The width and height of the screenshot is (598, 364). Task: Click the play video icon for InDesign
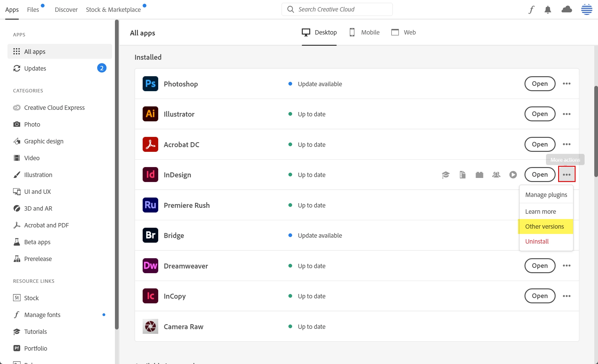click(513, 175)
